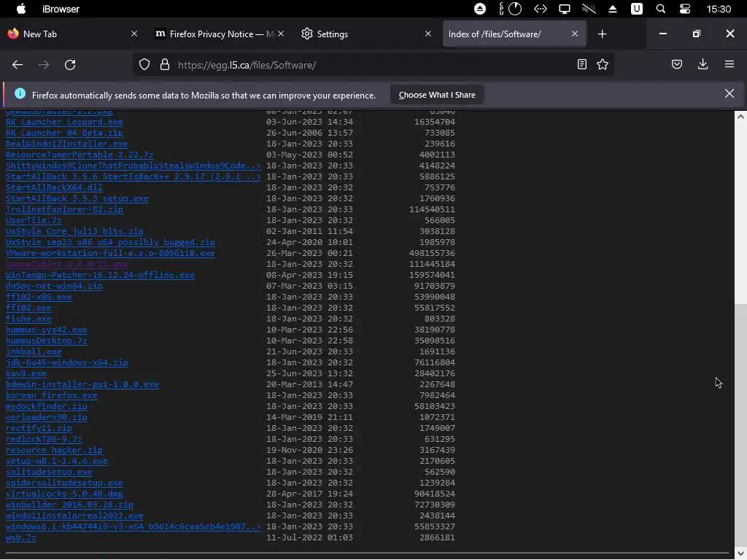Click the U app icon in menu bar
747x560 pixels.
click(x=636, y=9)
